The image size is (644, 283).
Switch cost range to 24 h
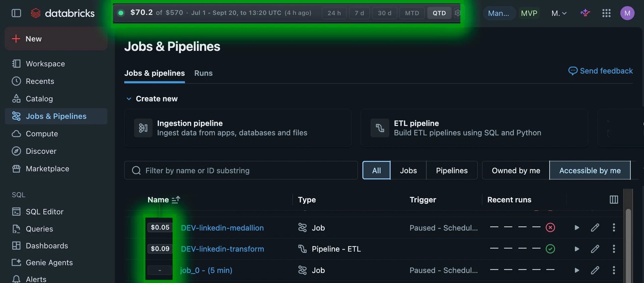pos(334,13)
